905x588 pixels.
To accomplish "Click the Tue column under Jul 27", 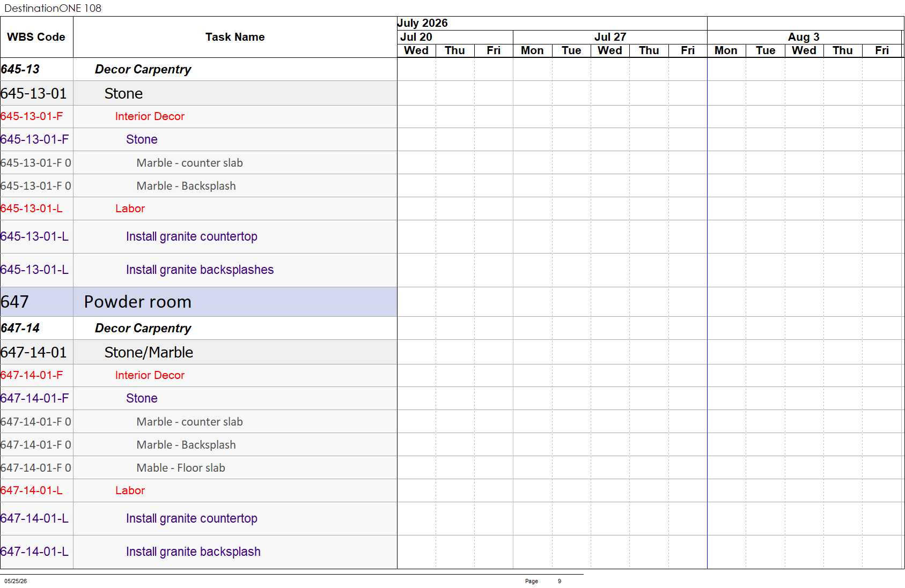I will [571, 50].
